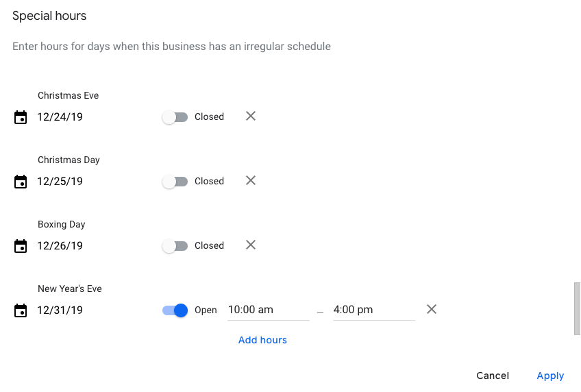The image size is (581, 392).
Task: Open the Christmas Day calendar icon
Action: (21, 182)
